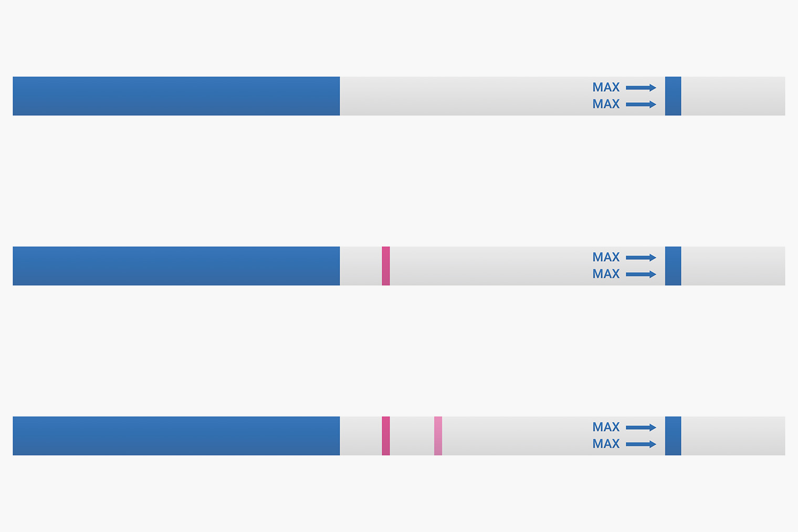Select the large blue handle of bottom strip
798x532 pixels.
coord(176,436)
